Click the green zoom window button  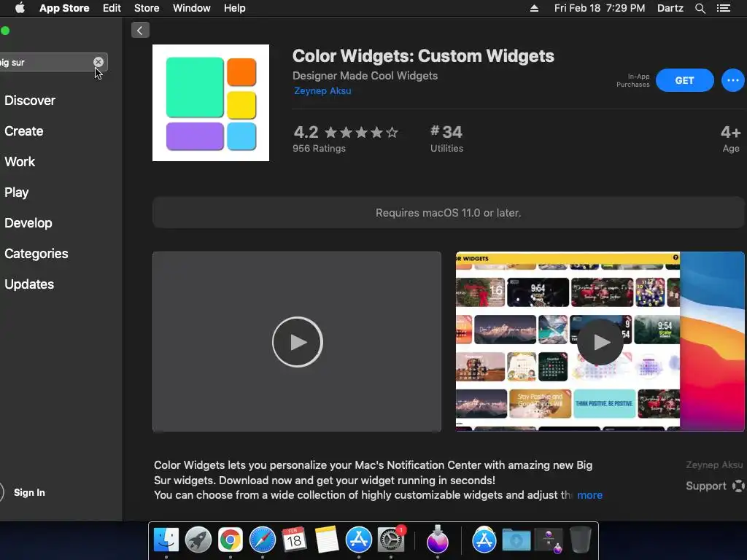pyautogui.click(x=5, y=31)
